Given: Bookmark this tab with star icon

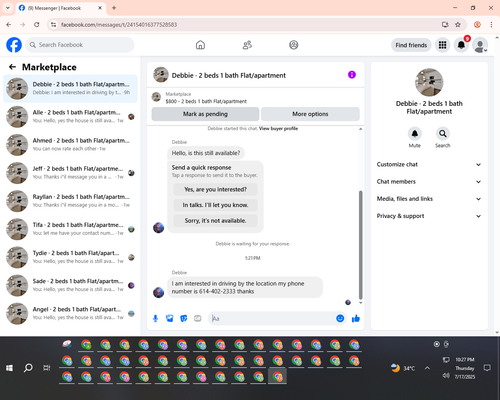Looking at the screenshot, I should (458, 25).
